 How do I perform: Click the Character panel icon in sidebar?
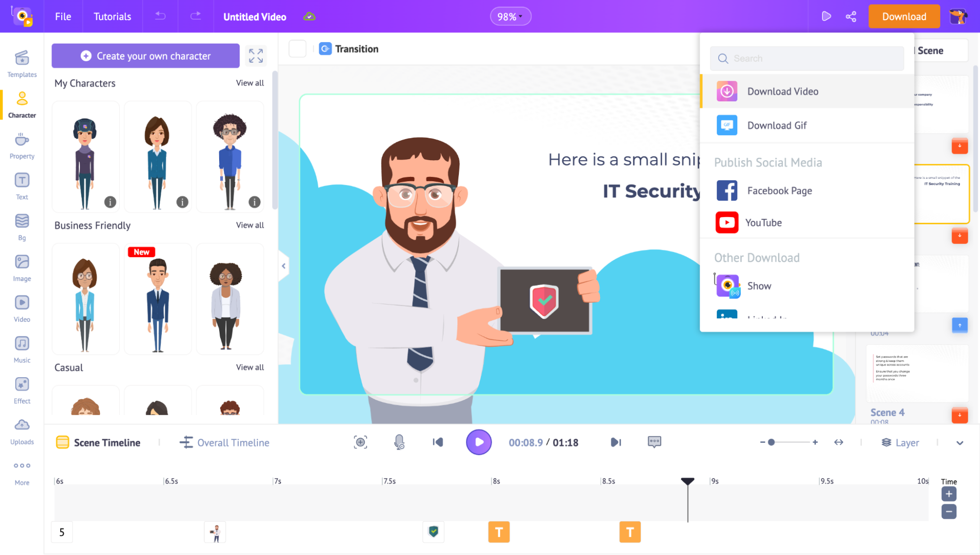pyautogui.click(x=22, y=103)
